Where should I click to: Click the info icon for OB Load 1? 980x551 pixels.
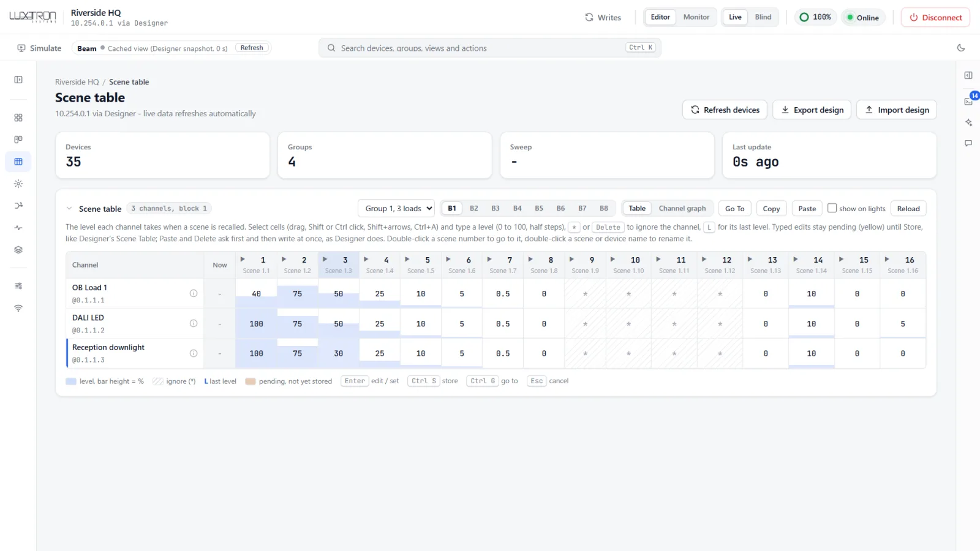194,293
